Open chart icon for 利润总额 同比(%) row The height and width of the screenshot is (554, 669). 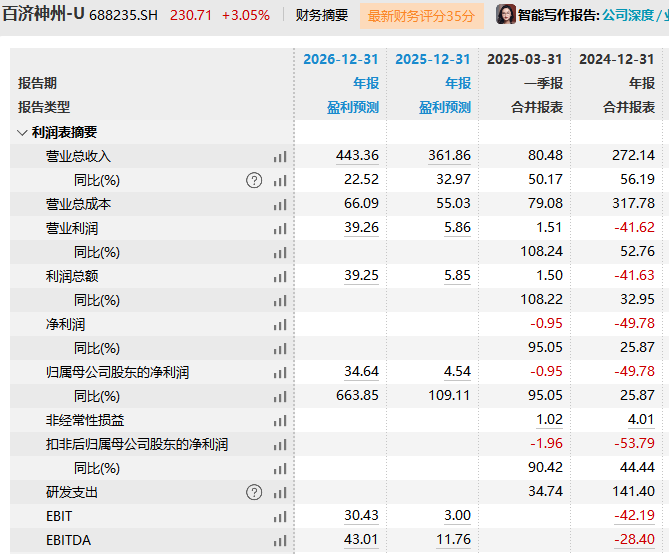tap(280, 300)
